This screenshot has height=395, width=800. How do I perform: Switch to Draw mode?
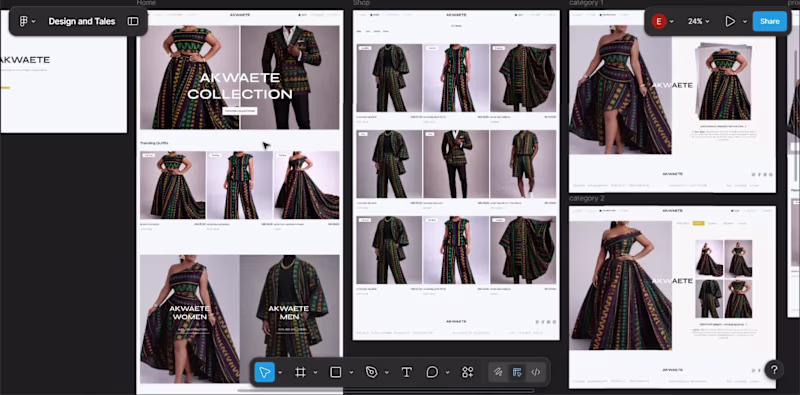(x=498, y=372)
